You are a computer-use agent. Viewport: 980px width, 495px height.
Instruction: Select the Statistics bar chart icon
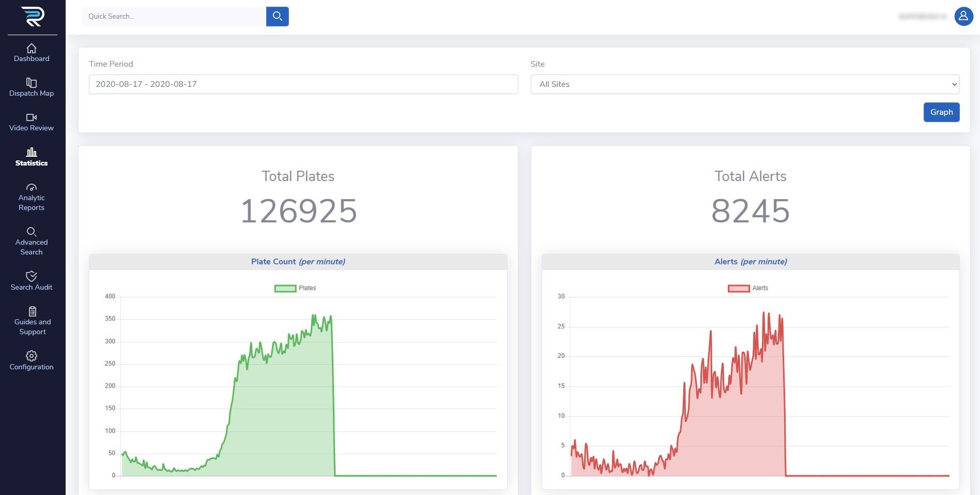pyautogui.click(x=32, y=152)
